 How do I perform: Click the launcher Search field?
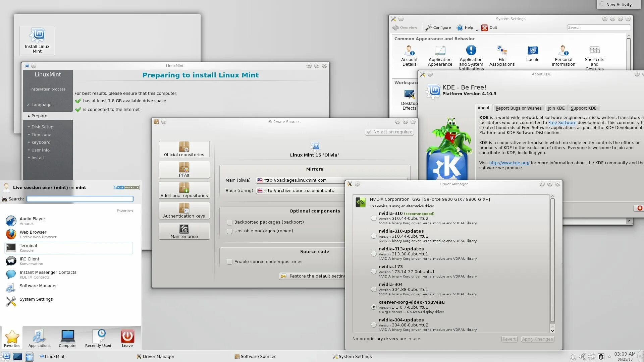tap(80, 199)
